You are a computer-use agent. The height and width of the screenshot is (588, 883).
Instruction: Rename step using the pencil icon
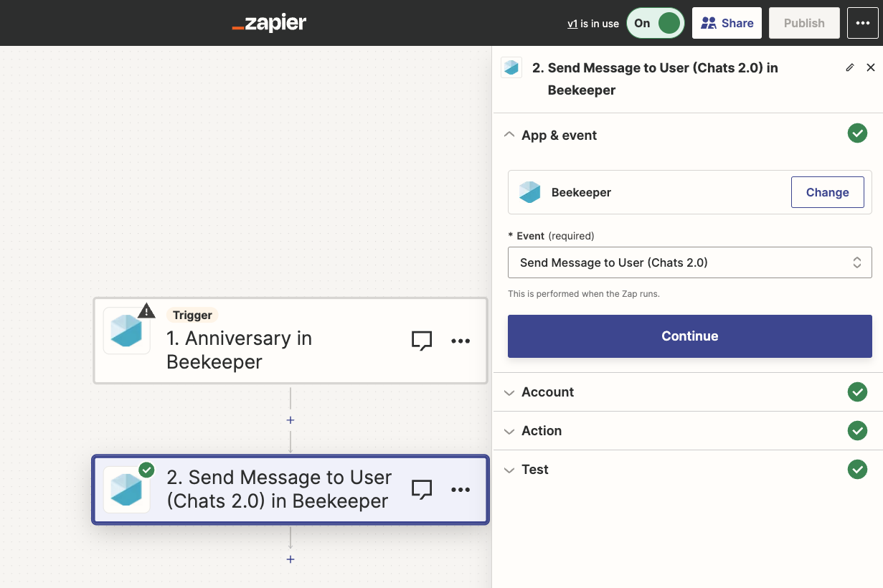[850, 67]
